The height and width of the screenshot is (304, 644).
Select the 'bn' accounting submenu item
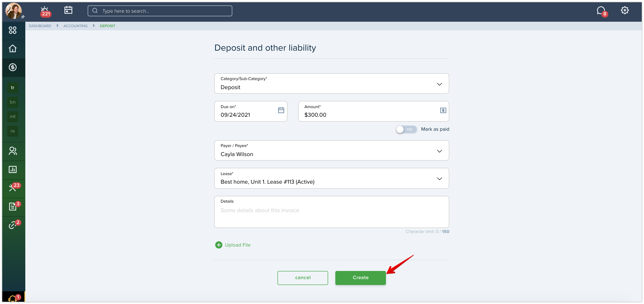coord(12,102)
